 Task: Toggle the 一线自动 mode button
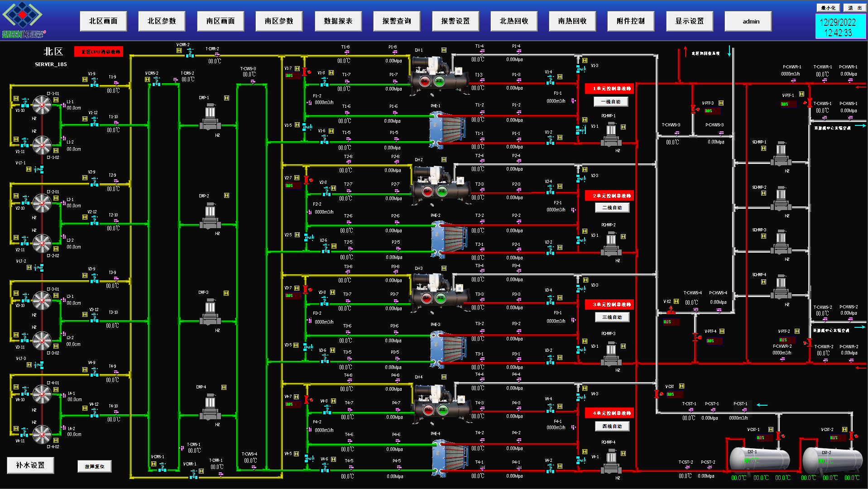(x=611, y=102)
